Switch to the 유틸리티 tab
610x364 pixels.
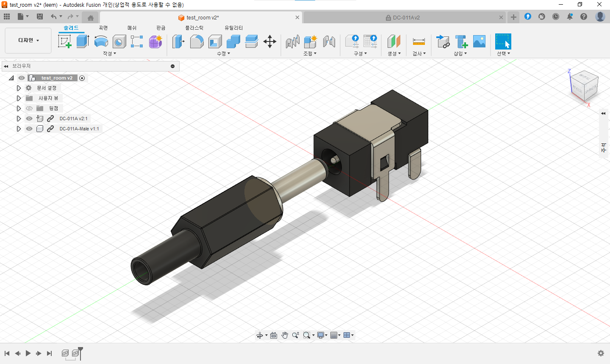(234, 28)
